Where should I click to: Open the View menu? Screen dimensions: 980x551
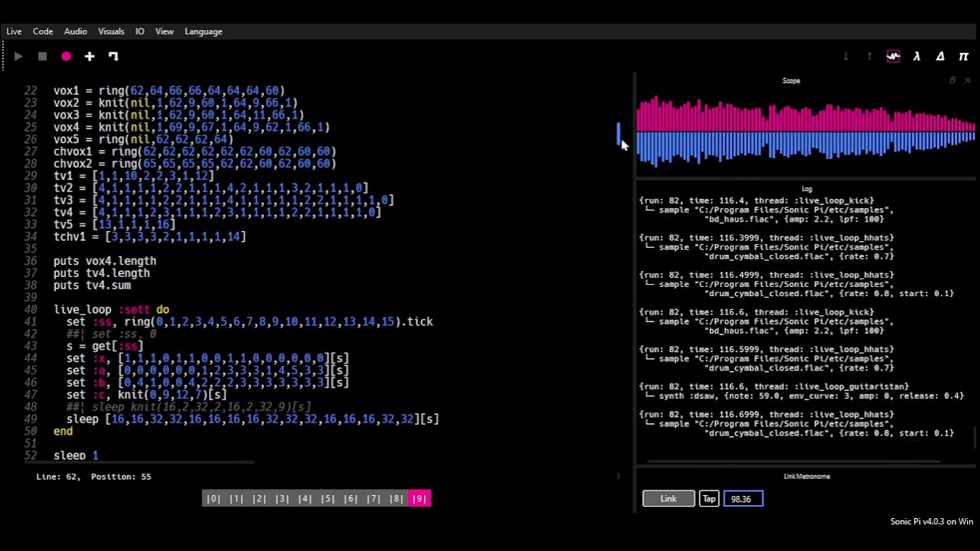click(165, 31)
